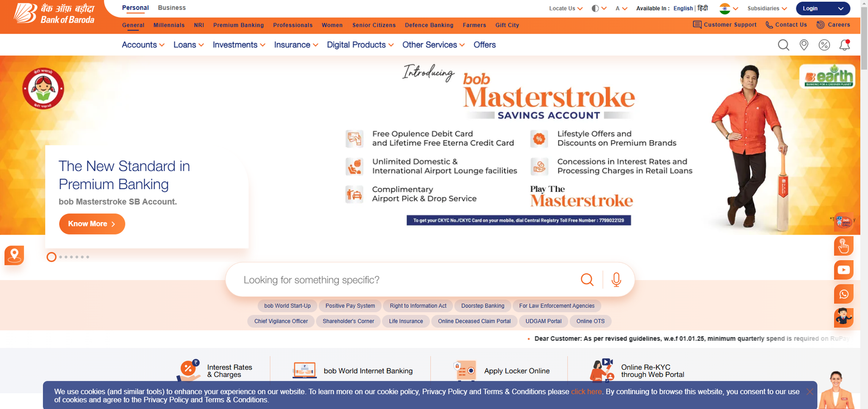Image resolution: width=868 pixels, height=409 pixels.
Task: Select the UDGAM Portal chip
Action: click(x=544, y=321)
